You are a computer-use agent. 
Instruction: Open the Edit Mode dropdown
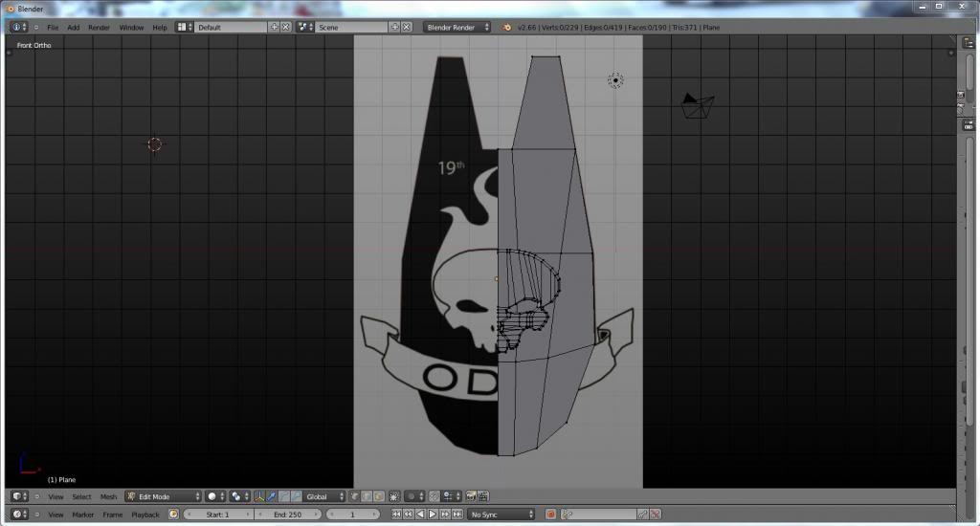163,496
